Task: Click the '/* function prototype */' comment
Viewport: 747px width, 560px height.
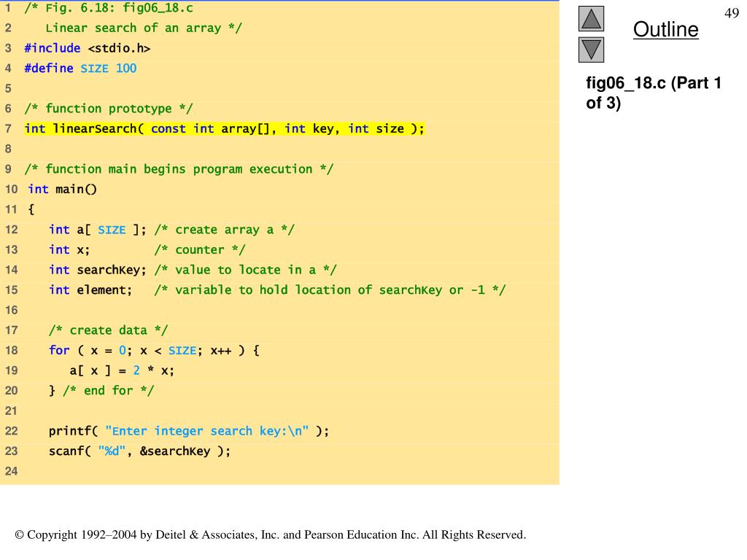Action: [109, 109]
